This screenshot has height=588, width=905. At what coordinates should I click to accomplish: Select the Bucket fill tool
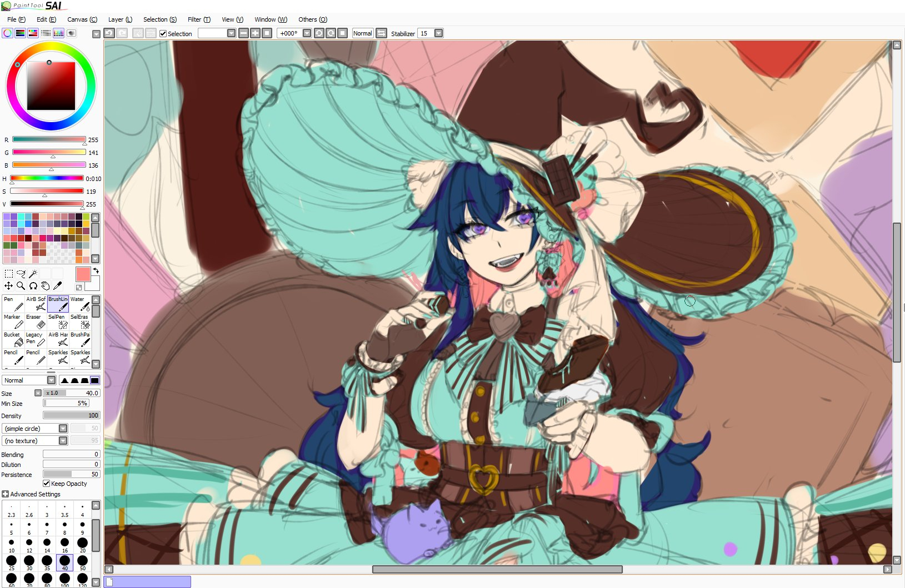[x=13, y=339]
